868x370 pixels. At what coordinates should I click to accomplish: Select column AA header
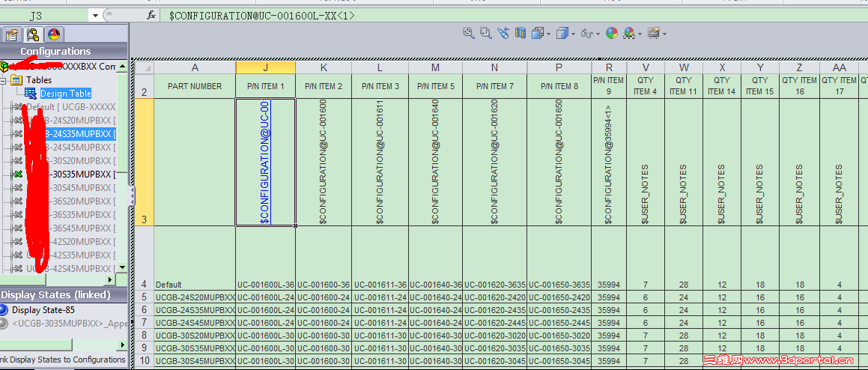(x=840, y=67)
